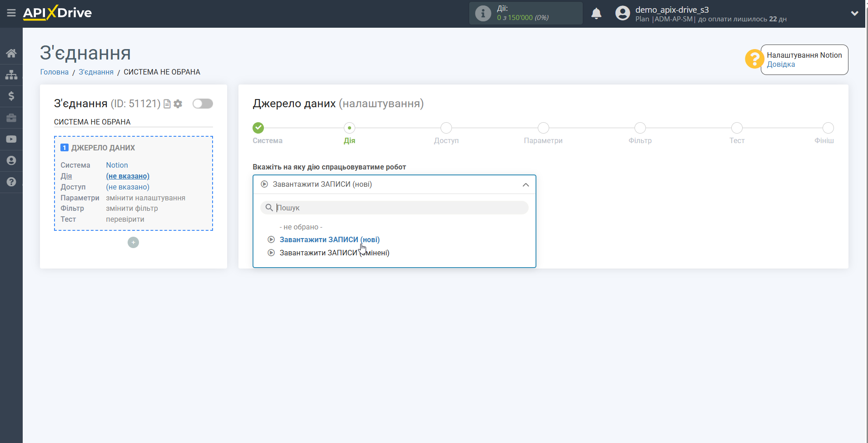Viewport: 868px width, 443px height.
Task: Click змінити налаштування link
Action: pos(145,198)
